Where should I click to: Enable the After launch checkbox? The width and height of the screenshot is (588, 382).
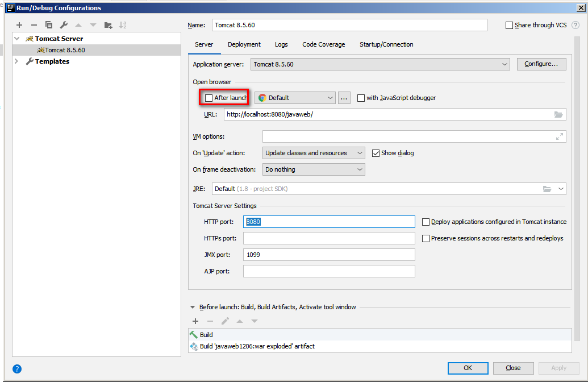pyautogui.click(x=209, y=98)
